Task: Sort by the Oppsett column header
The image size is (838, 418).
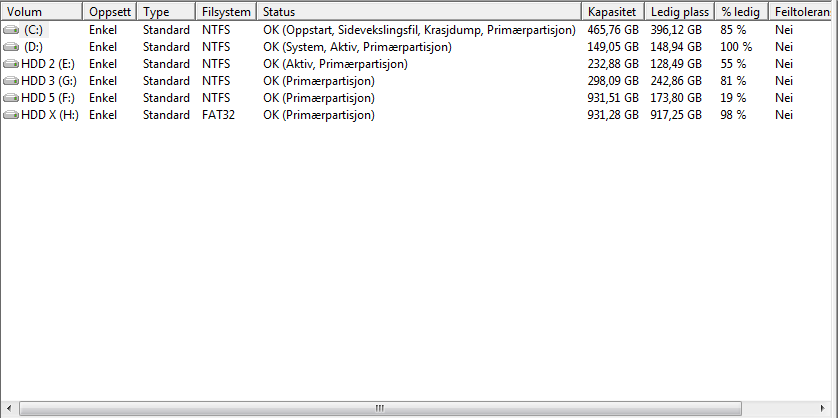Action: tap(110, 12)
